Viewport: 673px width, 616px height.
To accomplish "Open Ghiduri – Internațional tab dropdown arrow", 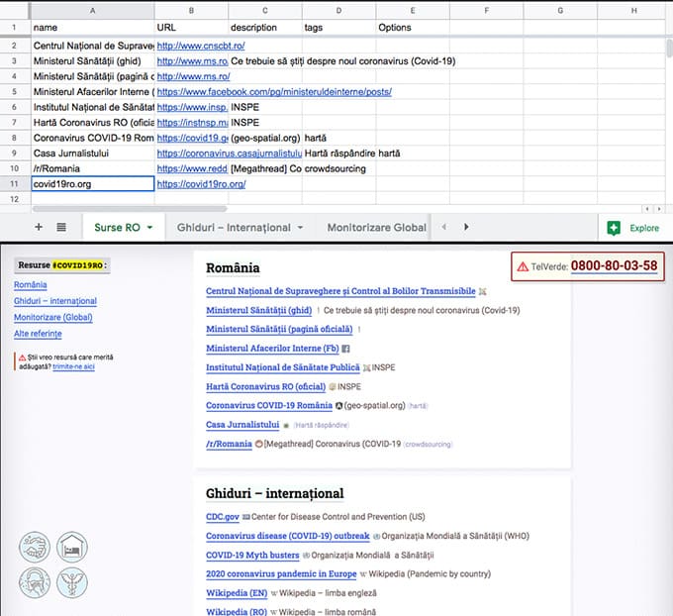I will point(300,228).
